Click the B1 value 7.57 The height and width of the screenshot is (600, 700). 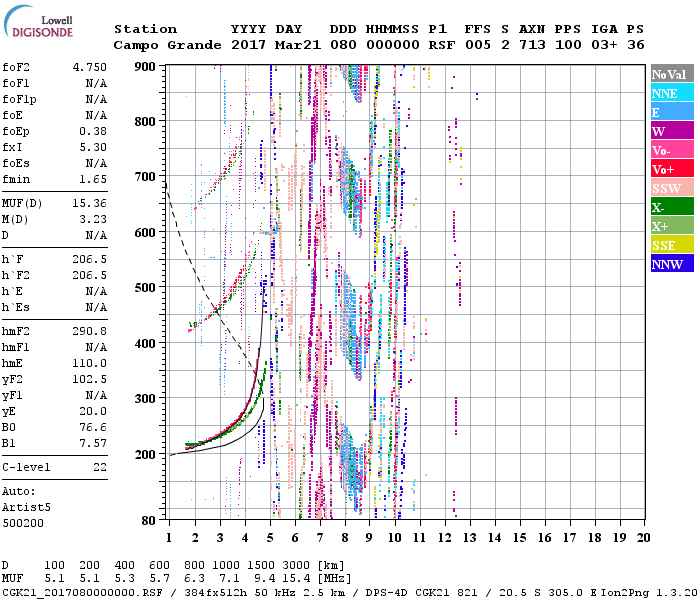tap(93, 443)
